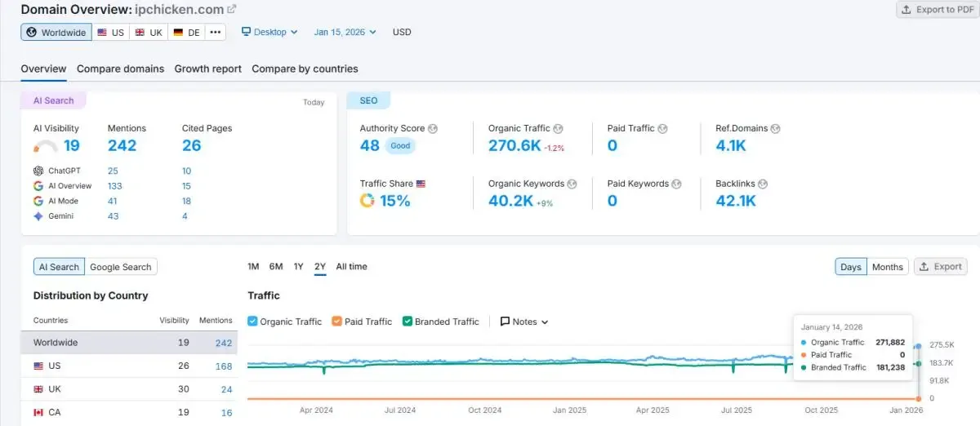Uncheck the Organic Traffic checkbox
The width and height of the screenshot is (980, 426).
[x=253, y=322]
